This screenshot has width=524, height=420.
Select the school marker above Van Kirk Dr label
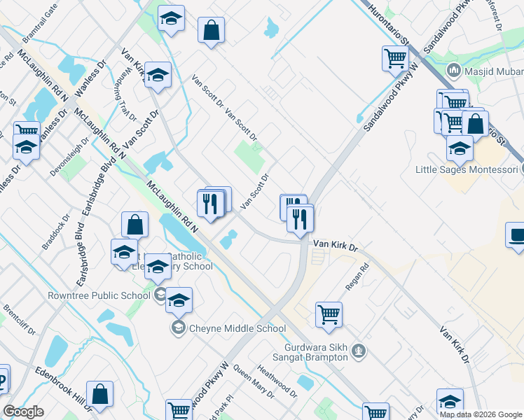tap(158, 76)
